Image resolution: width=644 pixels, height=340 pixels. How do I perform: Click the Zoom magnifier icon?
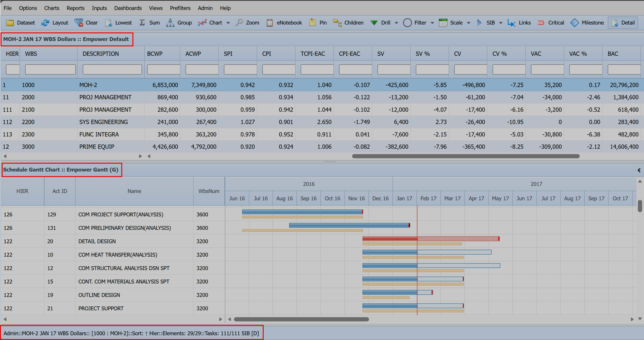pyautogui.click(x=247, y=23)
